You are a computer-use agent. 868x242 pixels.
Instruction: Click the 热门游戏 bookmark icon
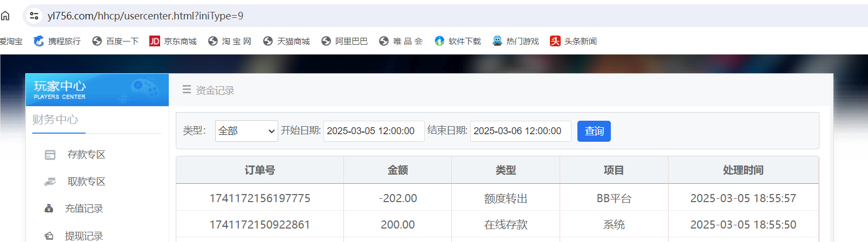coord(497,41)
